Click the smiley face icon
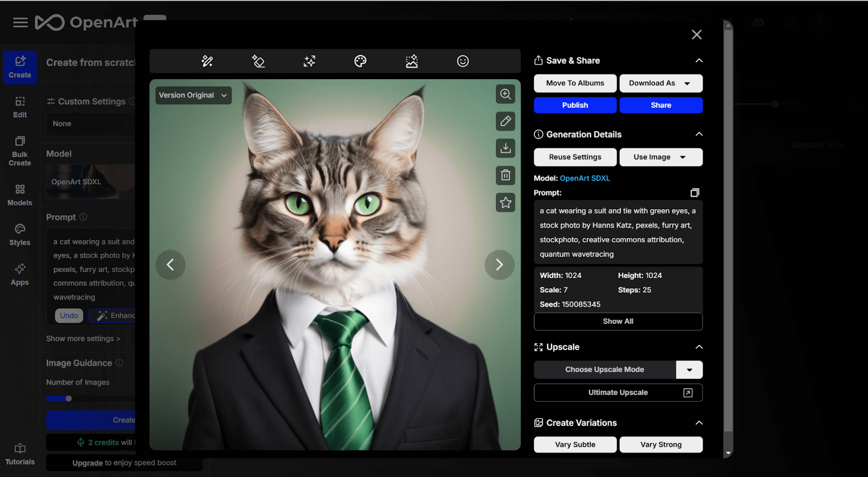This screenshot has height=477, width=868. (x=463, y=61)
